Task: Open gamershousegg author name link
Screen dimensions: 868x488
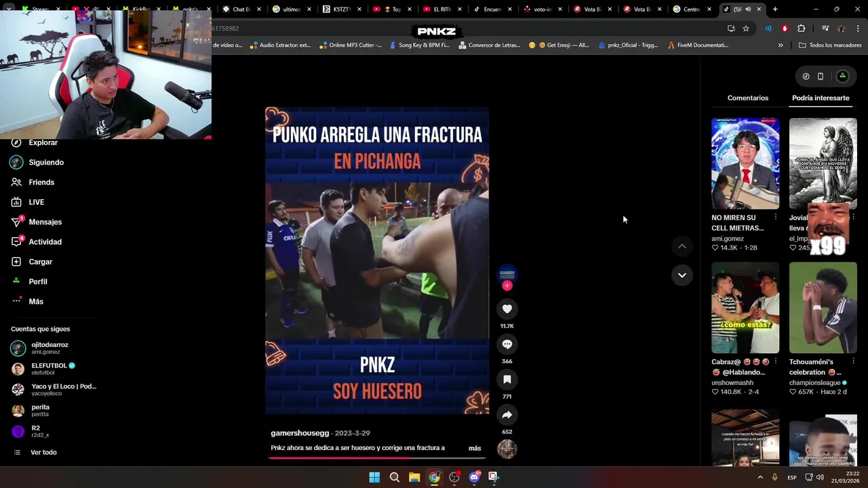Action: pos(300,433)
